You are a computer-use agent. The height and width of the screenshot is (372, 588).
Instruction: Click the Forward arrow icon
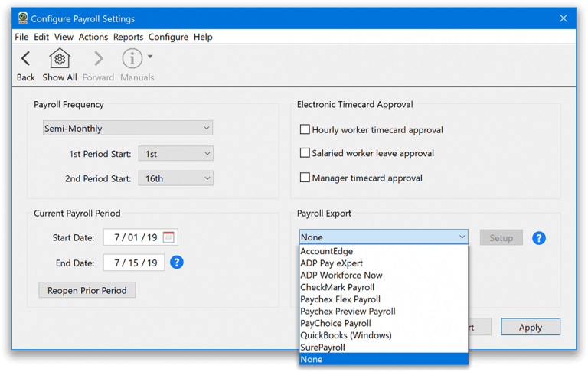click(98, 58)
